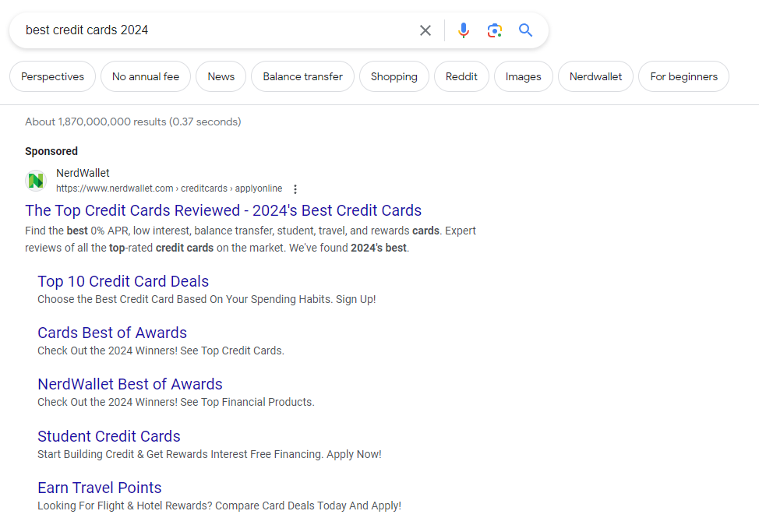Screen dimensions: 759x532
Task: Click the Sponsored label
Action: pos(51,151)
